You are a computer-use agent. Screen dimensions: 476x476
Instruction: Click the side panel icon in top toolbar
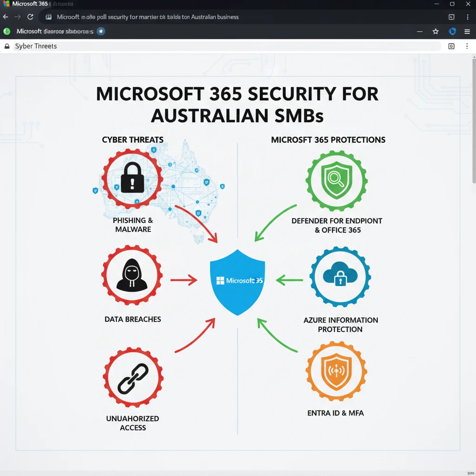451,17
